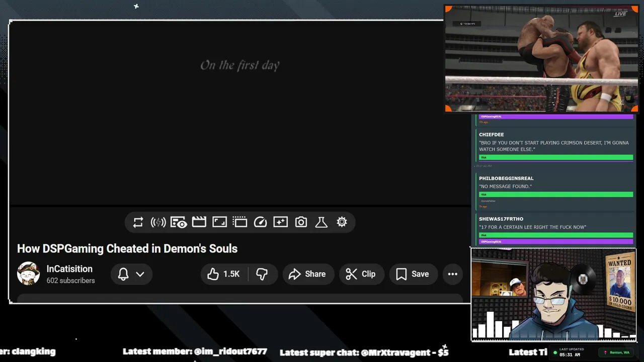Open cinema mode clapperboard icon
644x362 pixels.
point(199,222)
